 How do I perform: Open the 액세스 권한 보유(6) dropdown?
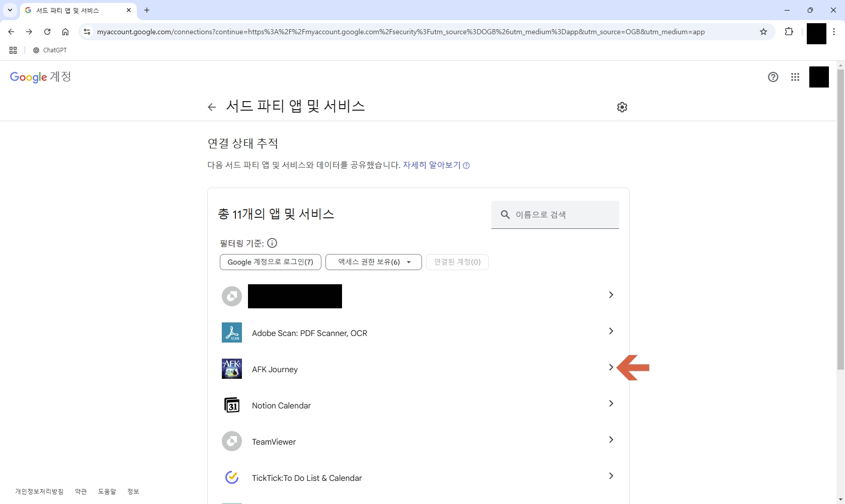click(373, 262)
